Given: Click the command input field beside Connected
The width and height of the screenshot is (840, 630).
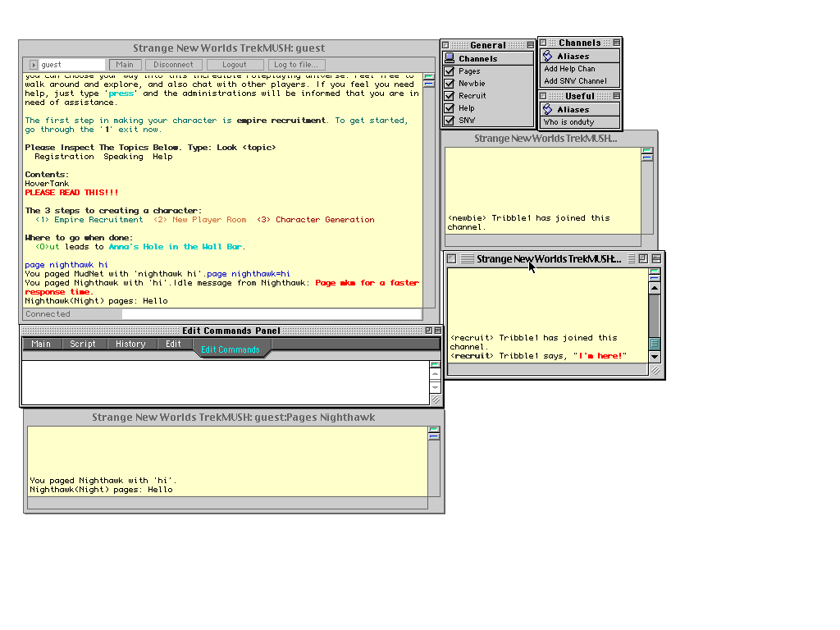Looking at the screenshot, I should coord(272,314).
